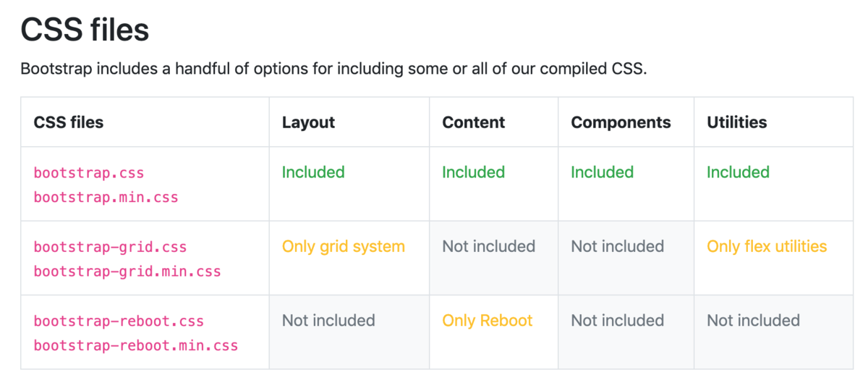Select the bootstrap-grid.css file name
This screenshot has width=868, height=391.
(x=110, y=247)
